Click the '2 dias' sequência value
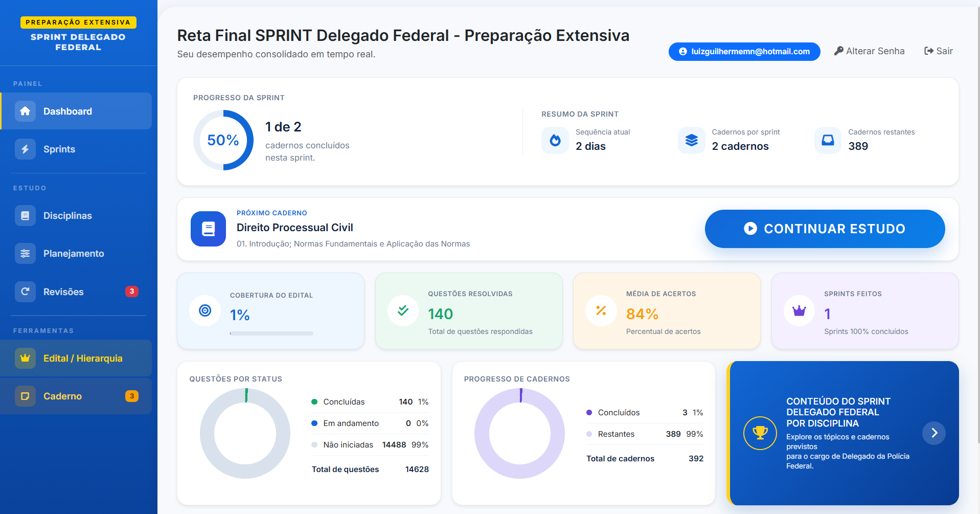The height and width of the screenshot is (514, 980). [x=590, y=146]
